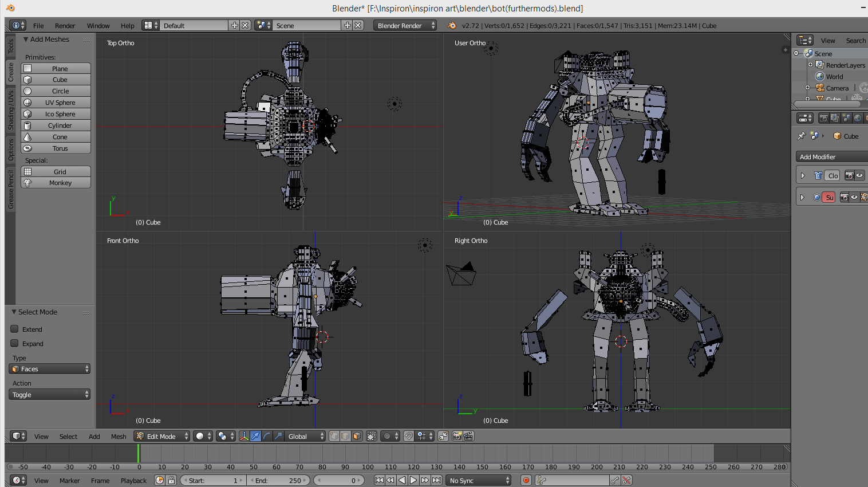Toggle the 3D manipulator axes icon

click(244, 437)
